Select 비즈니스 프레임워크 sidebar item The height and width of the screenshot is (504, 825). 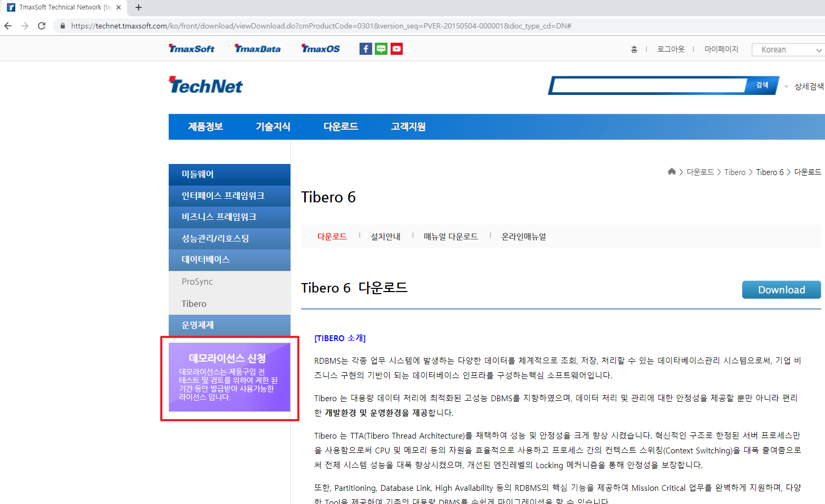click(x=229, y=217)
